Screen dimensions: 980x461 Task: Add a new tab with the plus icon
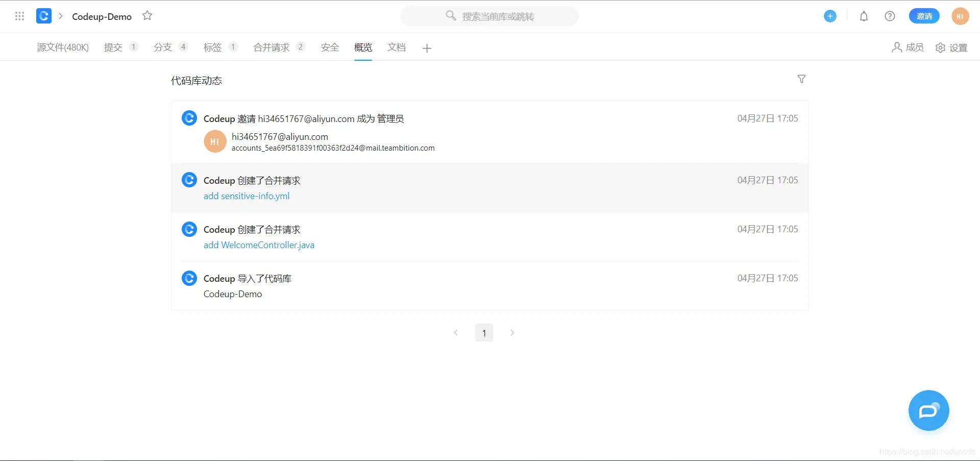point(427,48)
